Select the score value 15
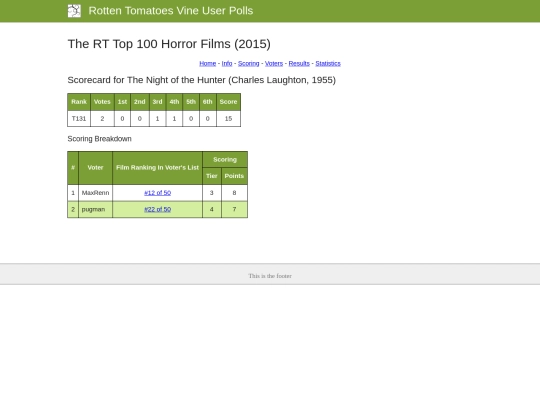 [x=228, y=118]
